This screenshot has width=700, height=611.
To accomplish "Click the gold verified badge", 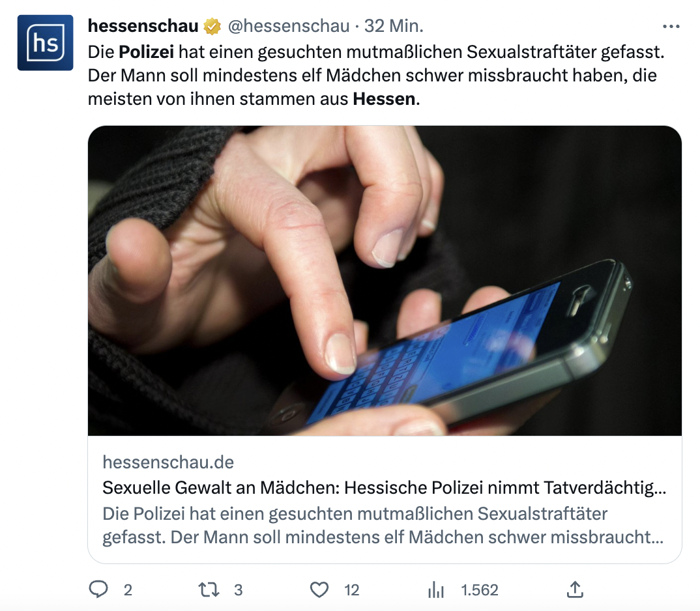I will point(212,26).
